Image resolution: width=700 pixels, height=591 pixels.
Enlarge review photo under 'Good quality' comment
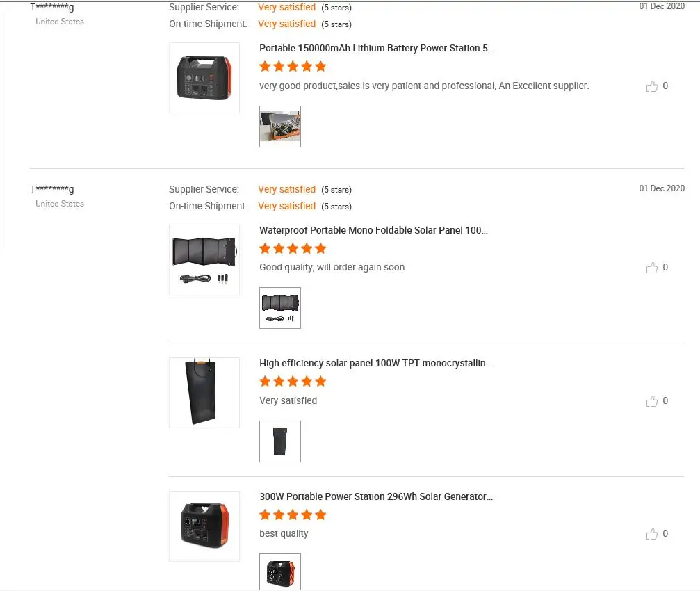280,308
